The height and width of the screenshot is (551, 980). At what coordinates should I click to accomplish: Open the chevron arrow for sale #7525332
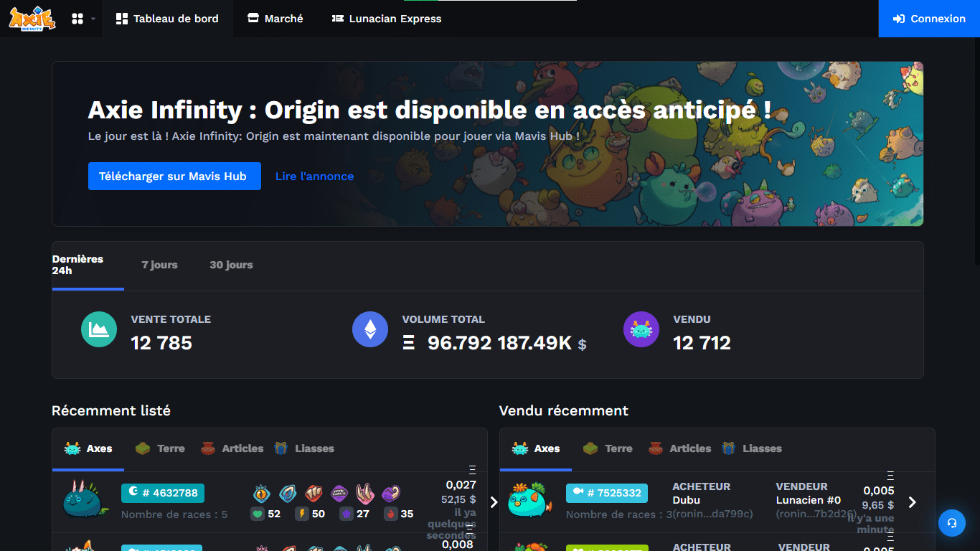click(913, 502)
